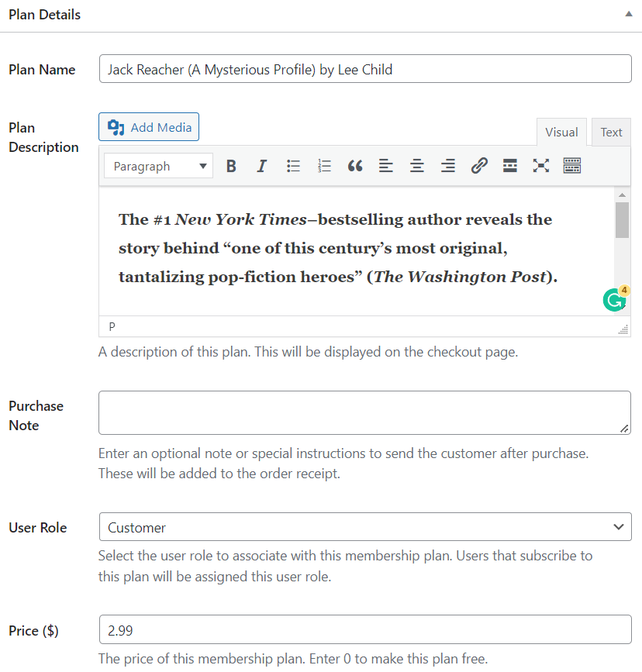Click the Purchase Note textarea resize grip
The height and width of the screenshot is (672, 642).
[624, 429]
